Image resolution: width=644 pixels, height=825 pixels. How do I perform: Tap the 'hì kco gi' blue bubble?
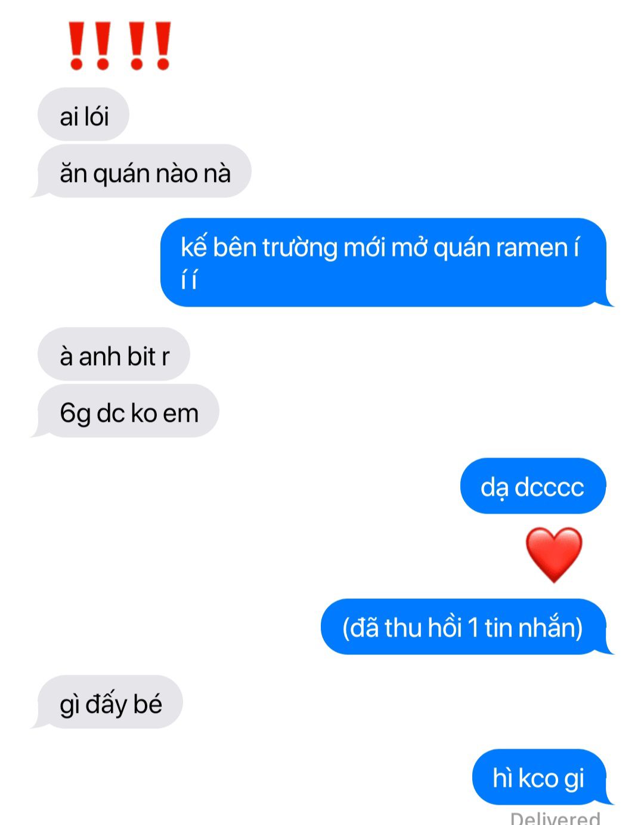pyautogui.click(x=540, y=777)
